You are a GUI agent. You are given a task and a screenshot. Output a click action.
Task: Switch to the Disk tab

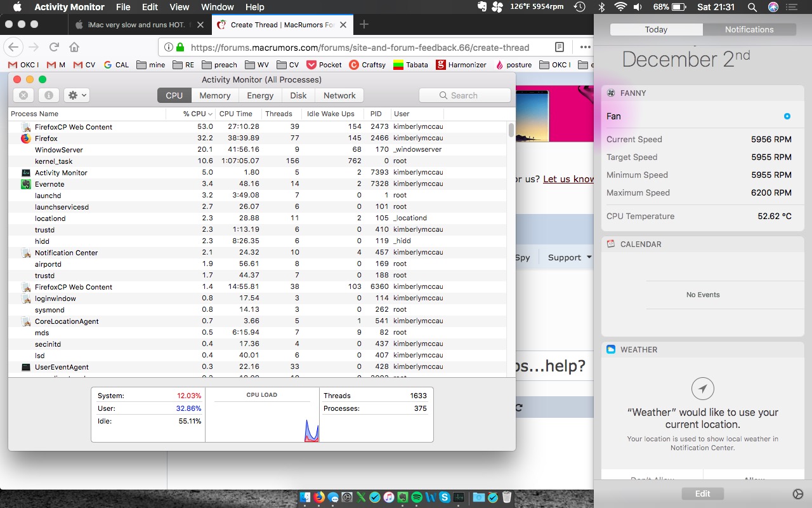coord(298,95)
